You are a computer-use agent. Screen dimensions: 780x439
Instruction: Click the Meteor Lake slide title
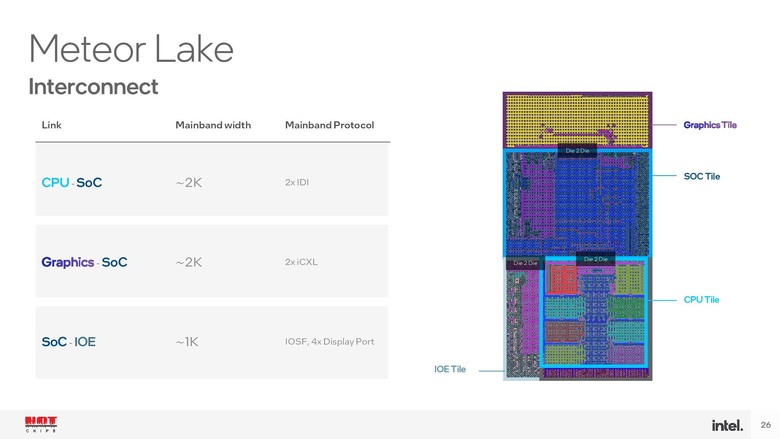[x=131, y=49]
